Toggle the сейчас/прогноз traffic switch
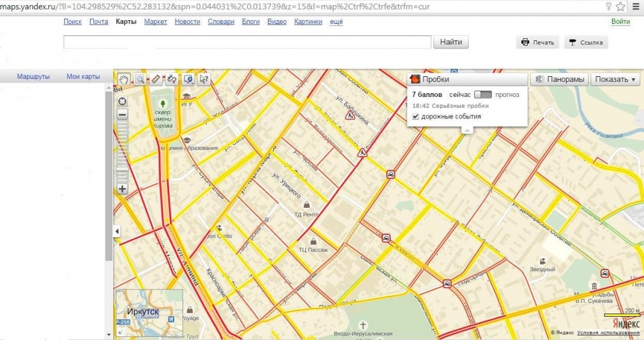This screenshot has height=340, width=644. pyautogui.click(x=482, y=94)
